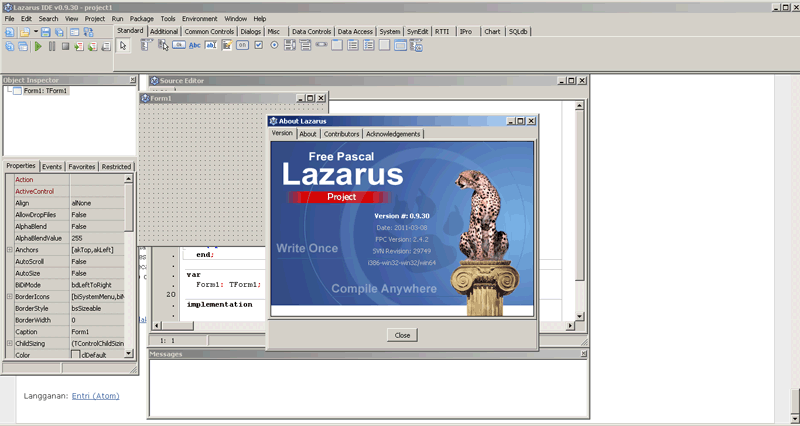Click the Step Over debug icon
This screenshot has width=800, height=426.
point(92,46)
